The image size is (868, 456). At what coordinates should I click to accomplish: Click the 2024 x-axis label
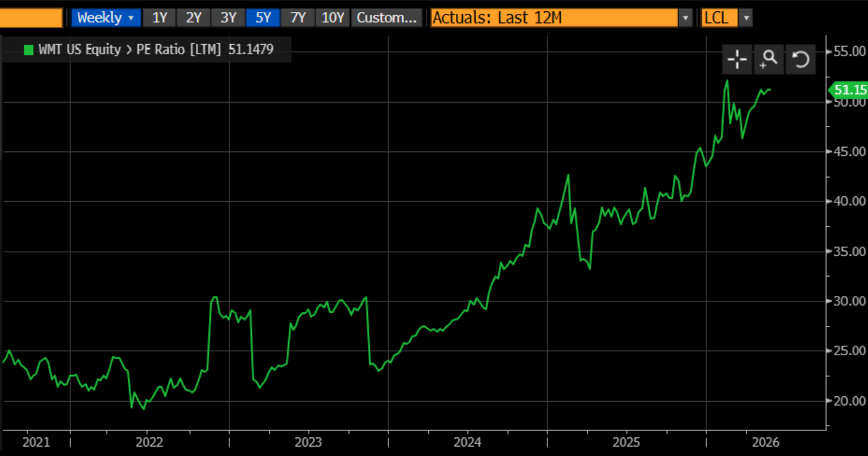coord(467,442)
